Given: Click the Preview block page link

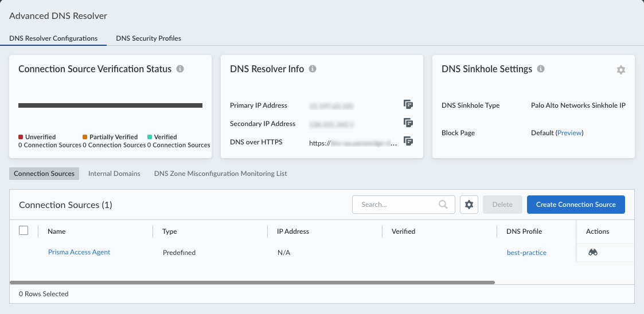Looking at the screenshot, I should pyautogui.click(x=569, y=133).
